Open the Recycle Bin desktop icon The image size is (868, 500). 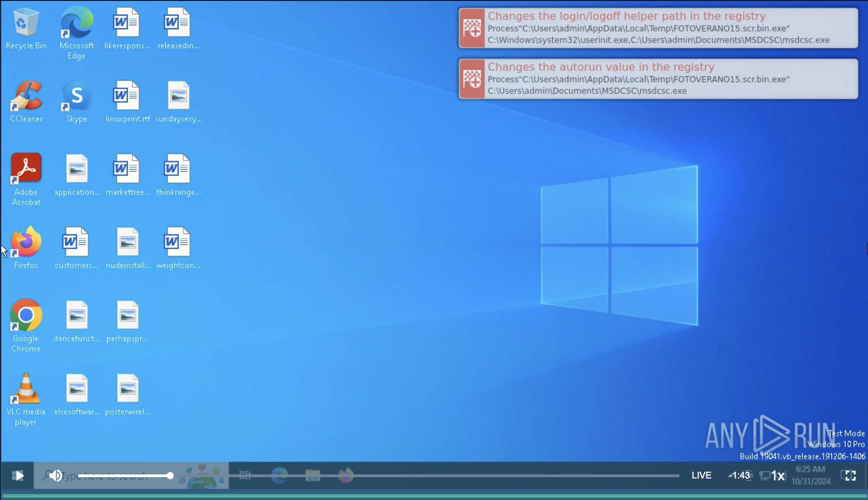26,28
